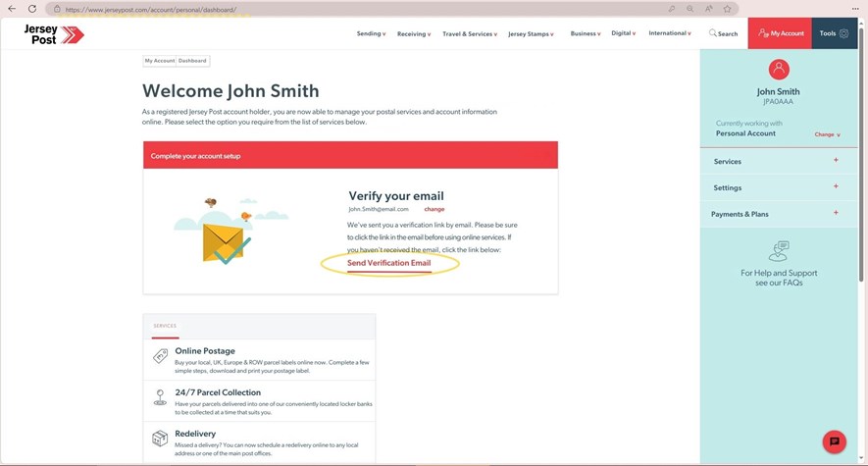This screenshot has width=868, height=466.
Task: Expand the Settings section in sidebar
Action: point(836,186)
